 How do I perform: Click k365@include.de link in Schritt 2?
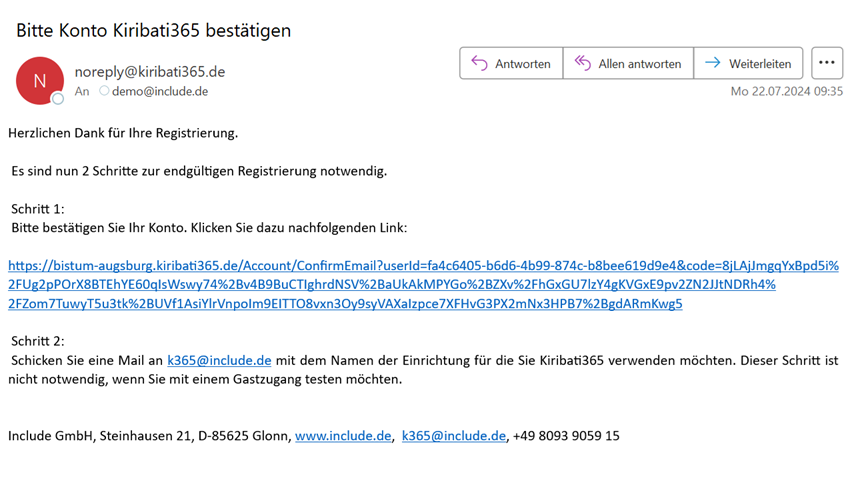coord(219,360)
